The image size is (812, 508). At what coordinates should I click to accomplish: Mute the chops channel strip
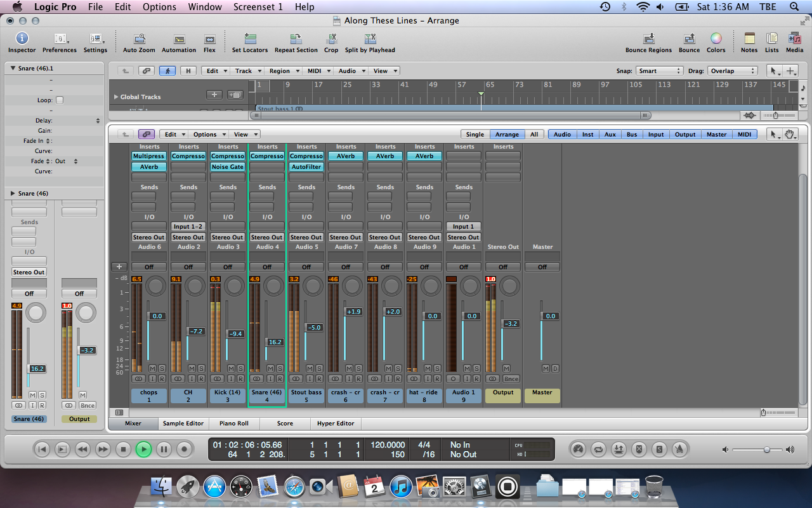[x=152, y=368]
